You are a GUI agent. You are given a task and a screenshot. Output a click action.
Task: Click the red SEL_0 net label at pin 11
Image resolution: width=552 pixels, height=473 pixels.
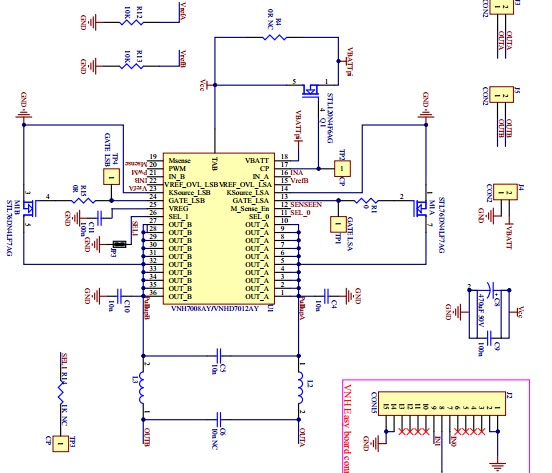click(300, 213)
